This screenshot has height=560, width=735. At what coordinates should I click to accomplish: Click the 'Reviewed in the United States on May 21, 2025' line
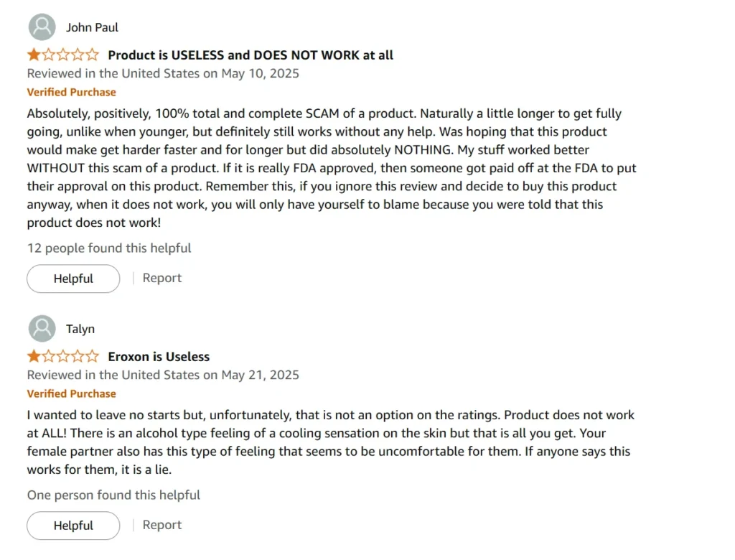(x=163, y=375)
